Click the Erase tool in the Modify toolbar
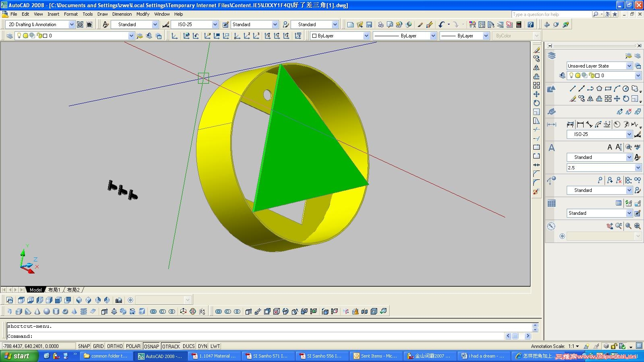The width and height of the screenshot is (644, 362). [x=537, y=50]
